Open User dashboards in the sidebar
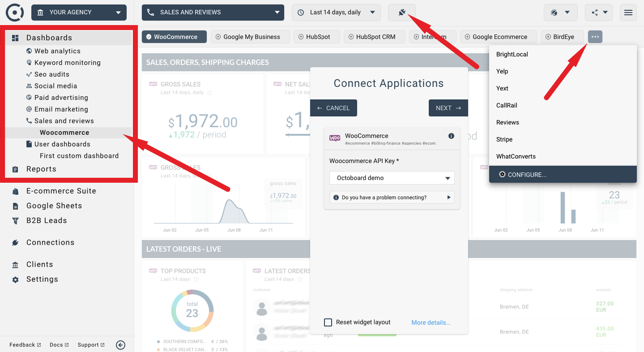The height and width of the screenshot is (352, 644). [62, 144]
